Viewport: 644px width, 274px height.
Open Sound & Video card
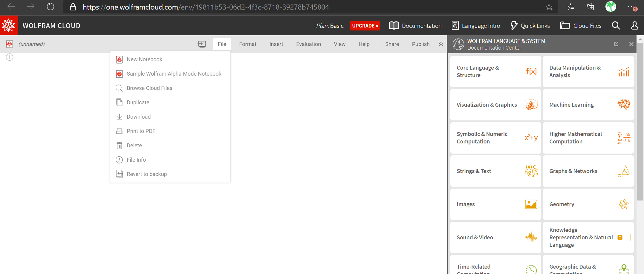point(495,238)
